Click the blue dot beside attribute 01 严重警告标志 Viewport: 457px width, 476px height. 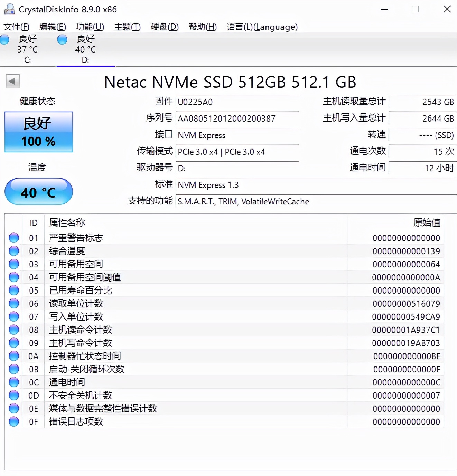(13, 237)
